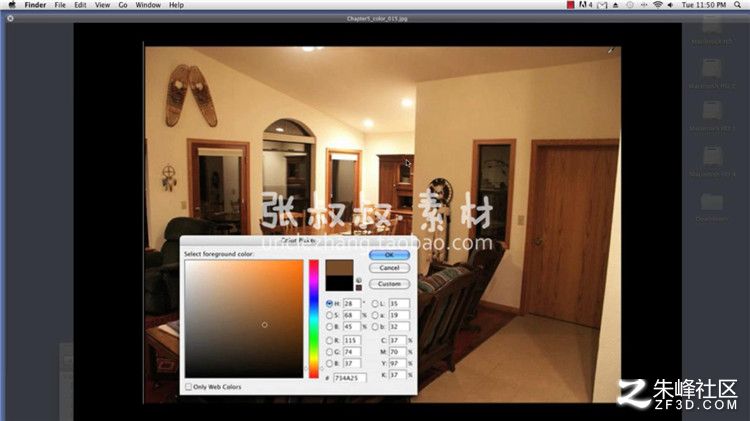Click the S field showing 68
This screenshot has height=421, width=750.
[x=352, y=315]
